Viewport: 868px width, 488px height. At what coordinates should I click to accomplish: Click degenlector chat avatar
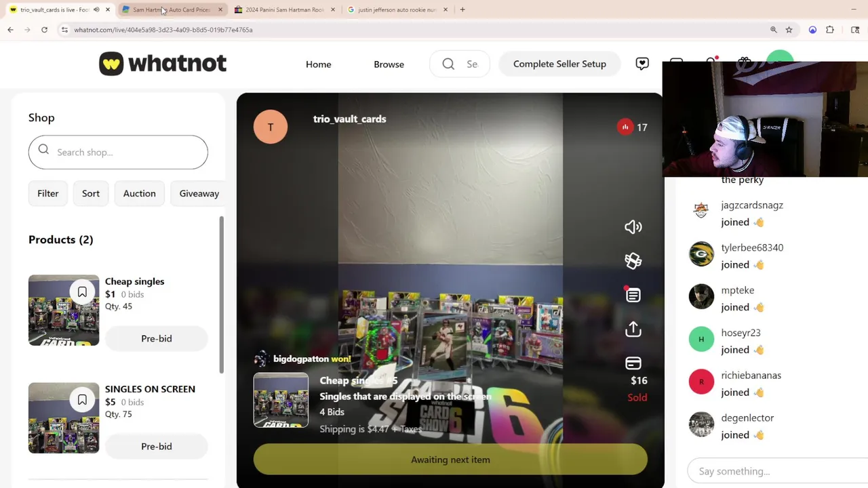pyautogui.click(x=701, y=424)
